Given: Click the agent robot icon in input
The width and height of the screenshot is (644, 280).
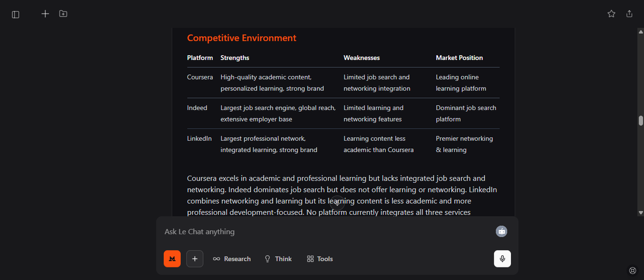Looking at the screenshot, I should pos(502,231).
